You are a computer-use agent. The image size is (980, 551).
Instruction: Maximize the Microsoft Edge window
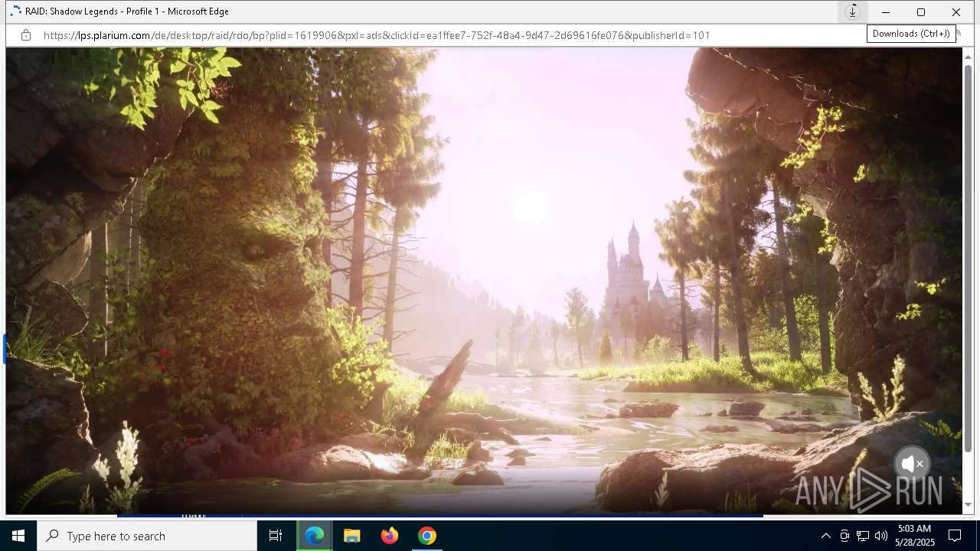coord(921,12)
